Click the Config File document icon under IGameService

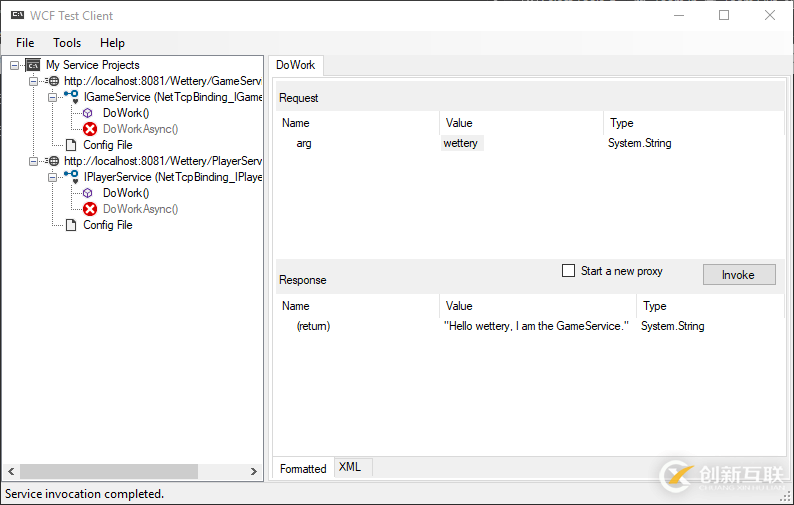pyautogui.click(x=71, y=145)
